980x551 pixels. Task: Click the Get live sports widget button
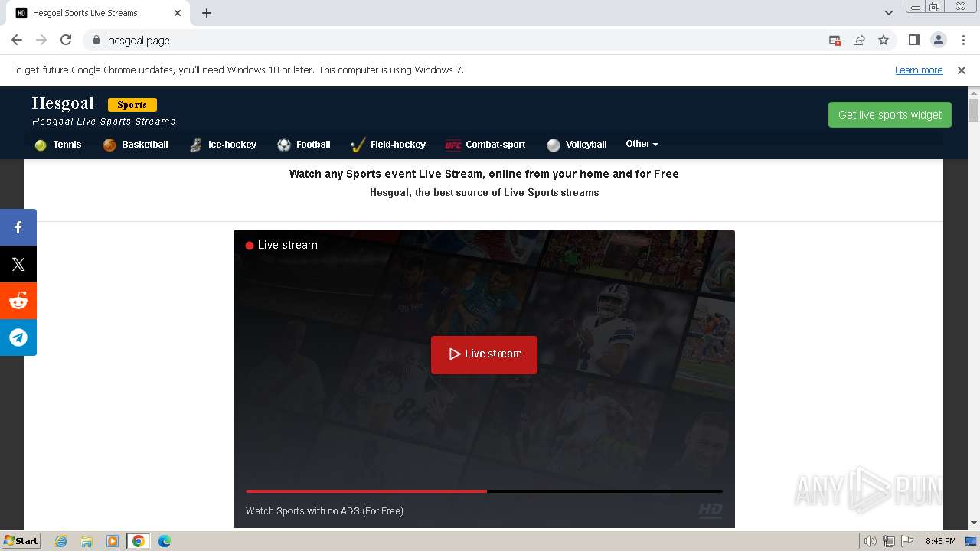(x=890, y=115)
